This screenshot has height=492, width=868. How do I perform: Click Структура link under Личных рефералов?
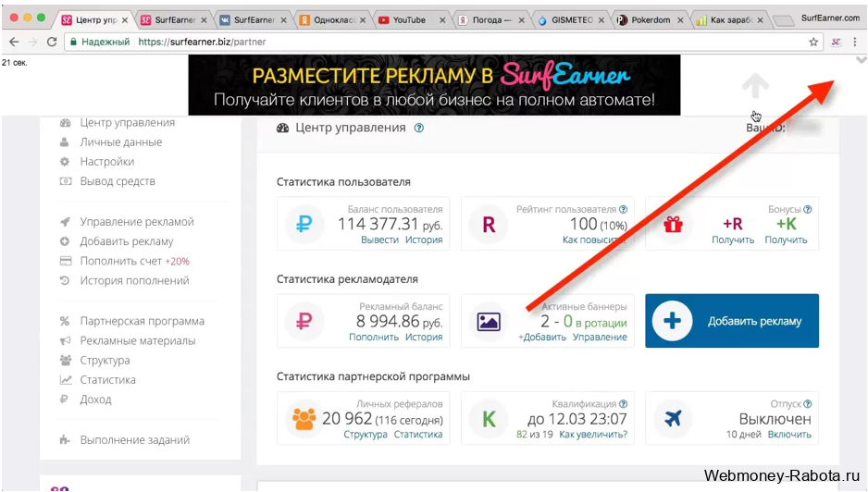click(366, 435)
